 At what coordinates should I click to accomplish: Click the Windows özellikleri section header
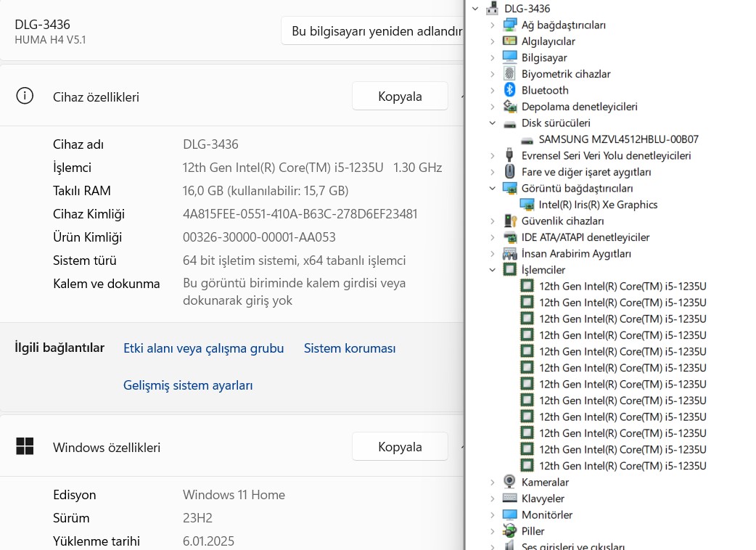click(107, 447)
